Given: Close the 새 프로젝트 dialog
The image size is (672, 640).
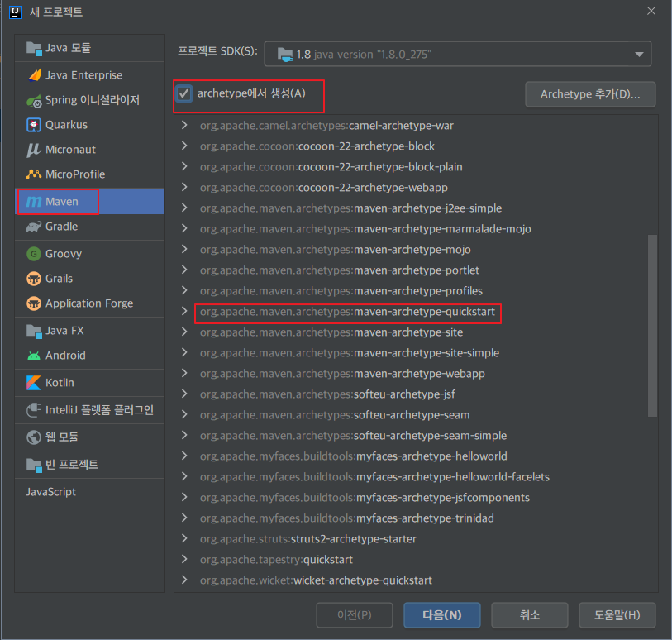Looking at the screenshot, I should (651, 11).
